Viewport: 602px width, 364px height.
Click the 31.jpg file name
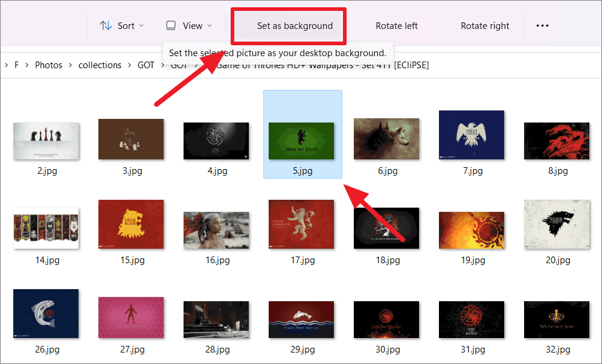[x=473, y=350]
